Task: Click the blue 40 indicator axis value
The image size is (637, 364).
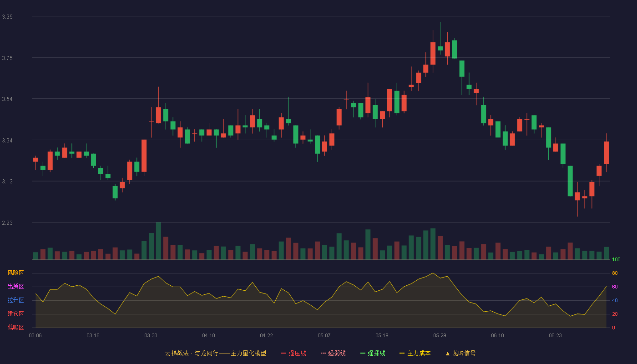Action: coord(615,301)
